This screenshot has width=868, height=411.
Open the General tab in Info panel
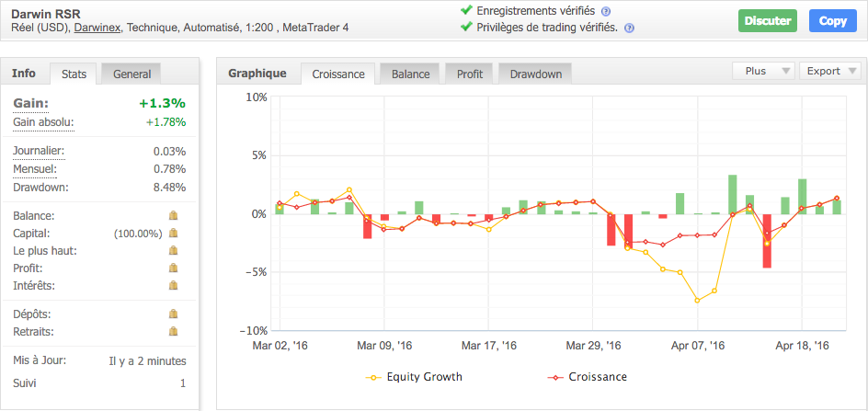pyautogui.click(x=131, y=74)
